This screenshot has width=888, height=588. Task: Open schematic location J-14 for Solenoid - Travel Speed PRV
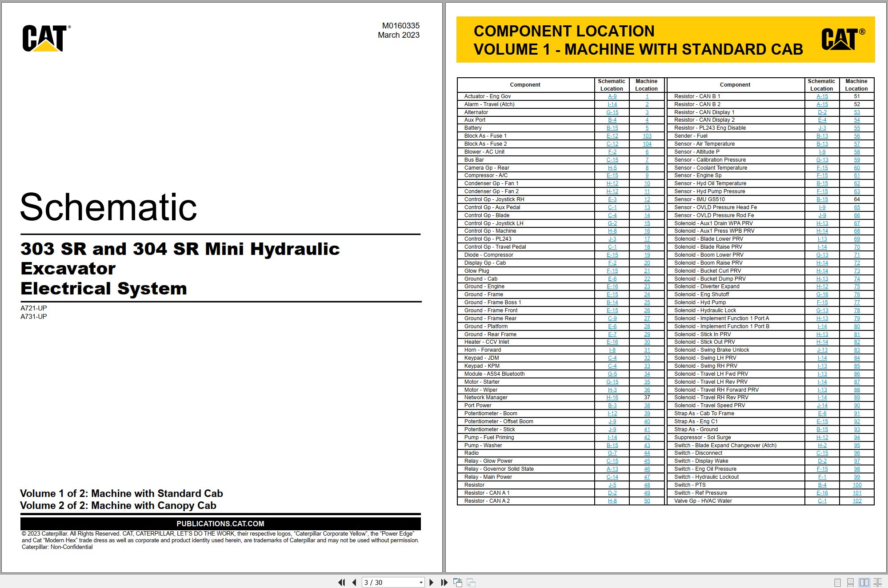click(822, 405)
